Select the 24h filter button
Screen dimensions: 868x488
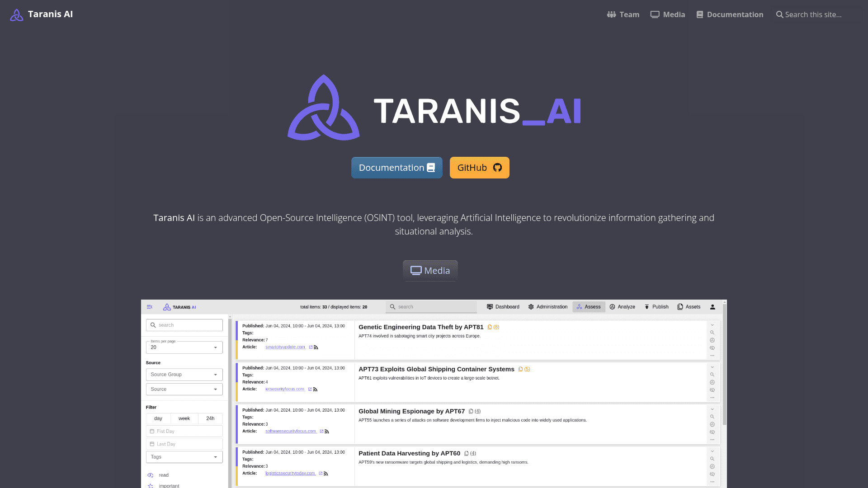210,418
